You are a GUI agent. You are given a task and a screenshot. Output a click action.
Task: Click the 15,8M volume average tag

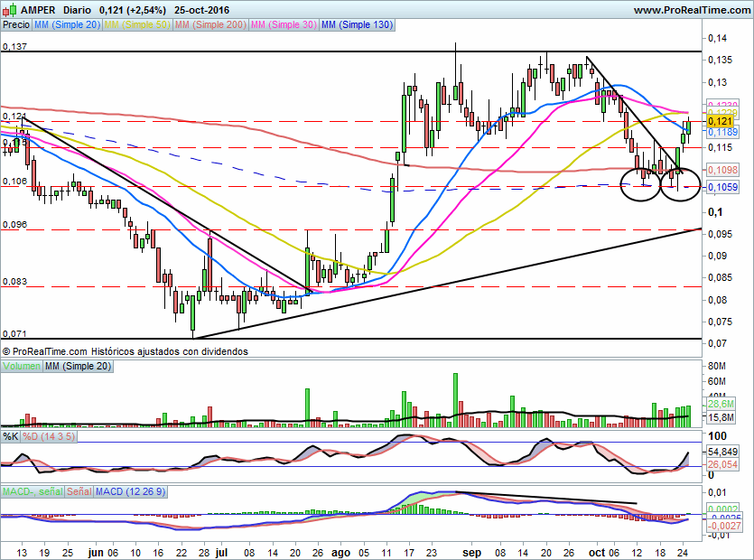coord(721,417)
